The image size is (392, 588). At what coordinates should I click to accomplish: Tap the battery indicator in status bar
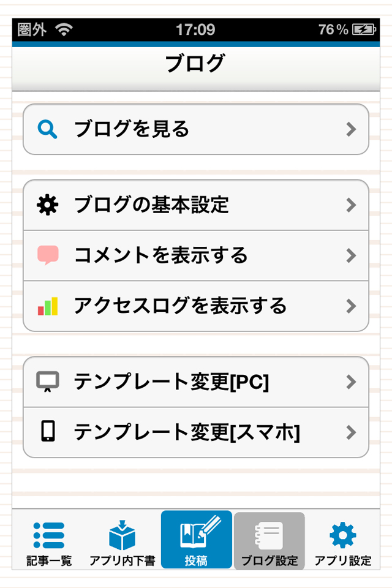[x=364, y=29]
